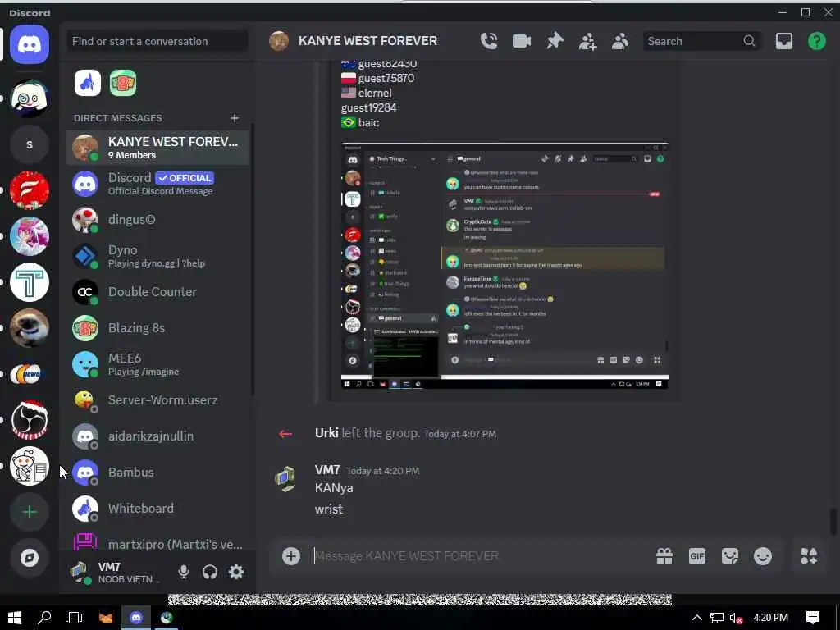Open User Settings gear
840x630 pixels.
(236, 572)
